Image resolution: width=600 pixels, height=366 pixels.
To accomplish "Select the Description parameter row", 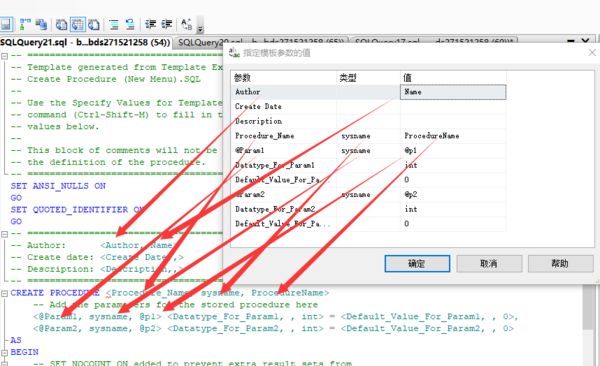I will tap(369, 121).
